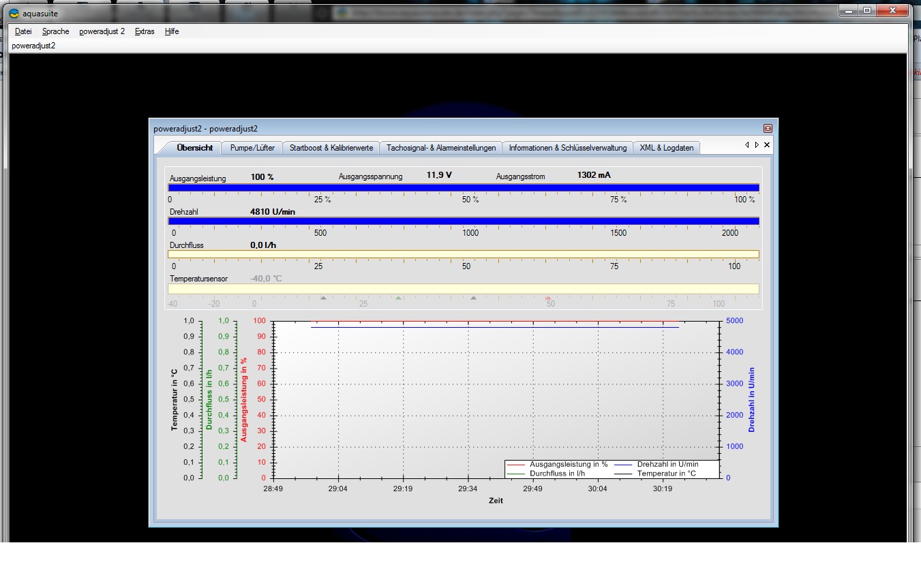Click the Ausgangsleistung blue progress bar
921x588 pixels.
click(x=464, y=188)
